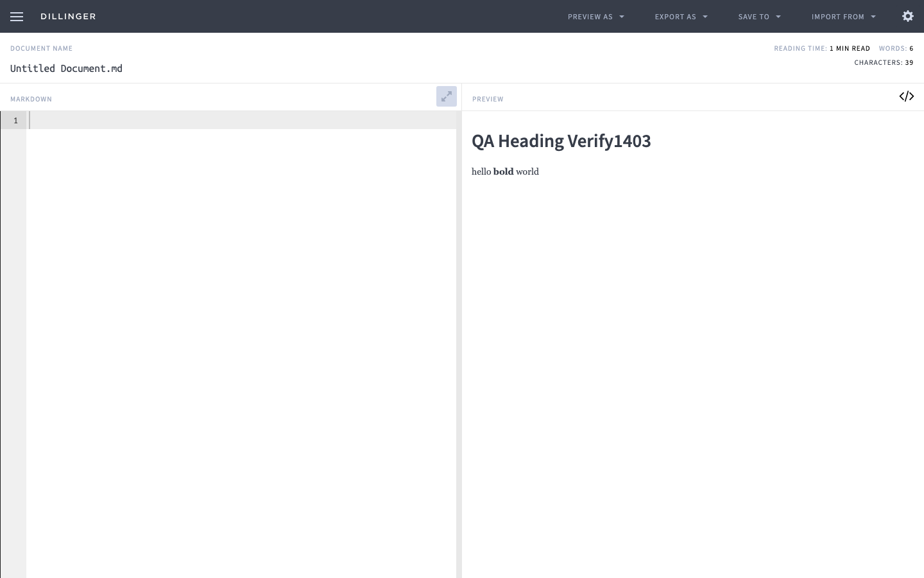Click the Characters count statistic
This screenshot has width=924, height=578.
[884, 62]
